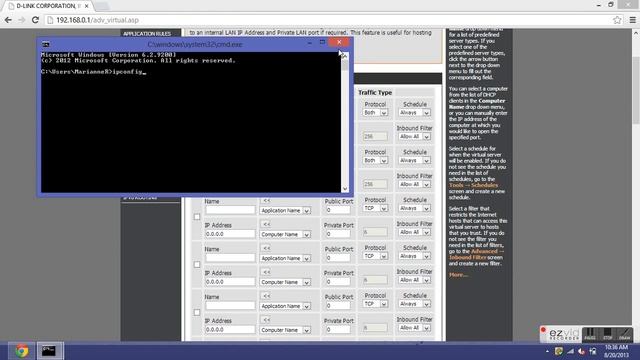Click << beside top visible Application Name
Image resolution: width=640 pixels, height=360 pixels.
click(267, 201)
